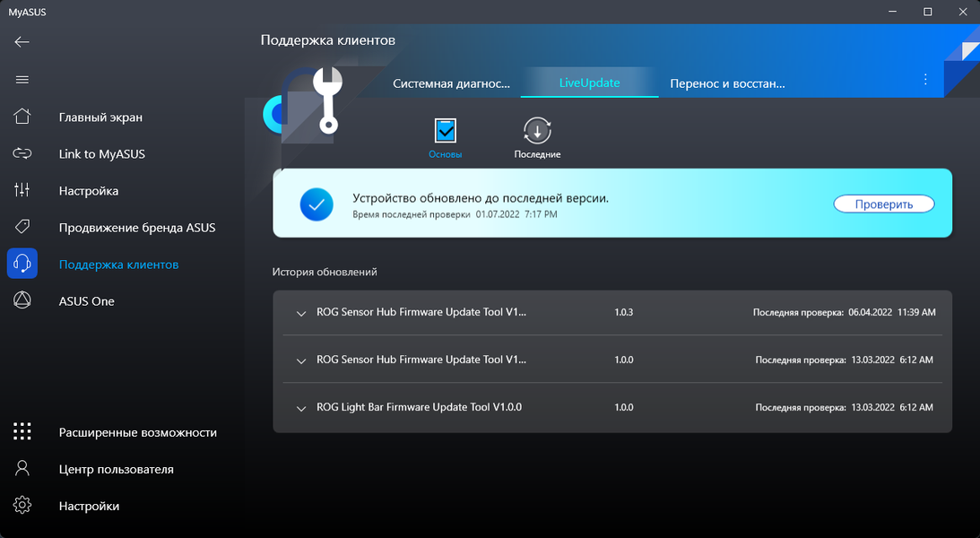This screenshot has height=538, width=980.
Task: Click the sliders icon for Настройка
Action: [x=22, y=190]
